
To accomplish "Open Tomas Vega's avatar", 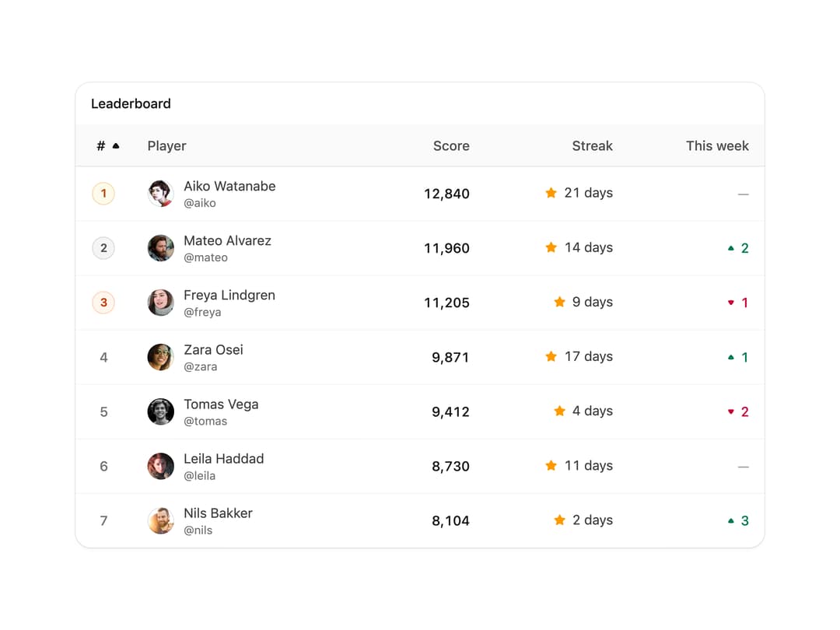I will coord(161,411).
